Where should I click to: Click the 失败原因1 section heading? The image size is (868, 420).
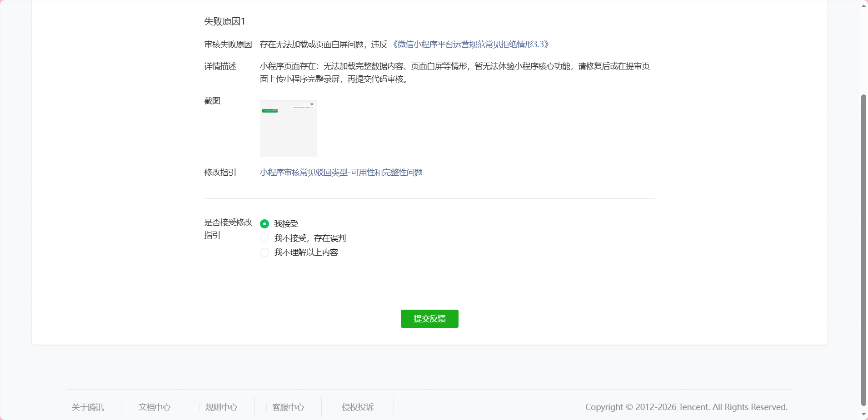pos(224,21)
